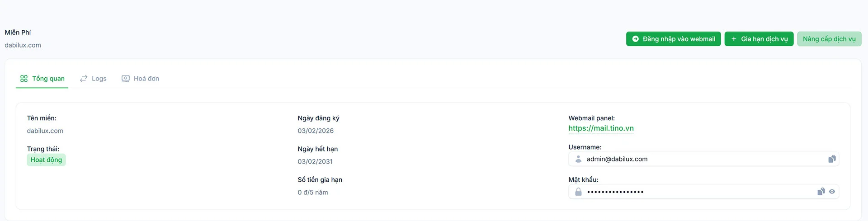Click the user icon in the Username field
Screen dimensions: 868x221
(578, 159)
